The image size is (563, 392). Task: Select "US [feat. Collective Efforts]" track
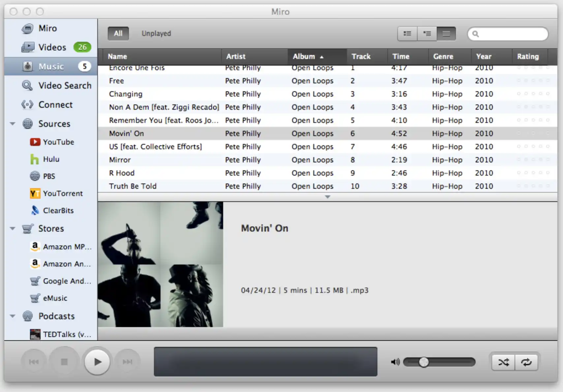tap(327, 147)
